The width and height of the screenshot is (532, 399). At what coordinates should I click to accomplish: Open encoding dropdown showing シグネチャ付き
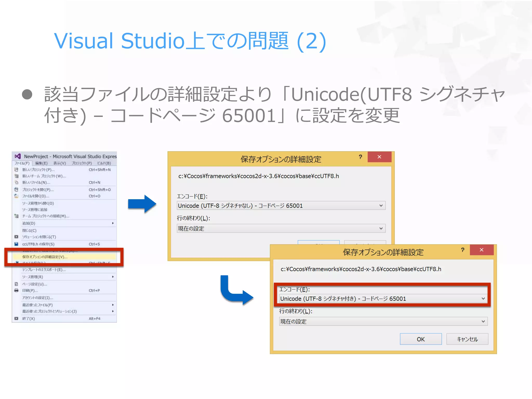(383, 298)
